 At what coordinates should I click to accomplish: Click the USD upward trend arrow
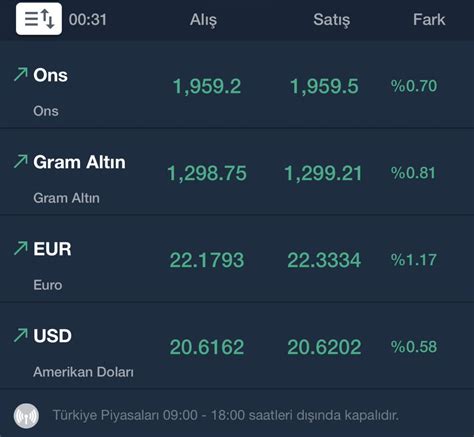click(21, 335)
